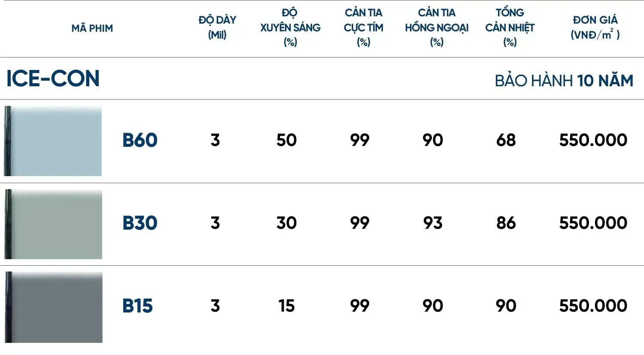Viewport: 644px width, 355px height.
Task: Click the ICE-CON product line title
Action: point(53,79)
